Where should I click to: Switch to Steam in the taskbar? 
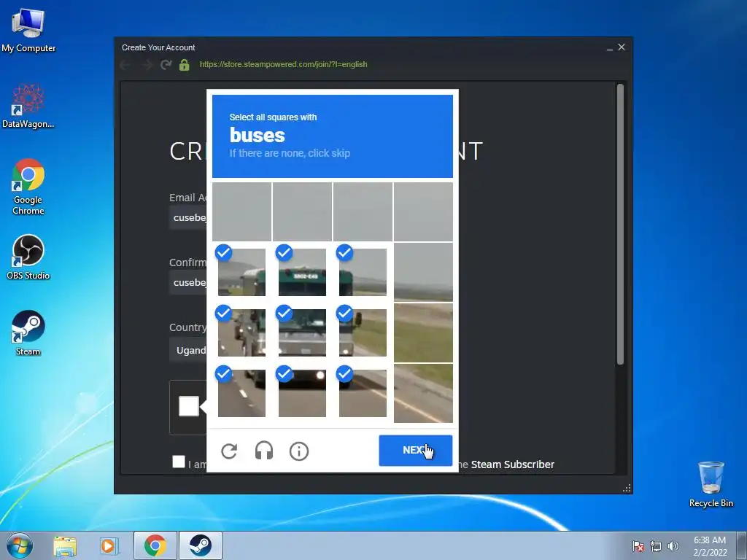201,545
